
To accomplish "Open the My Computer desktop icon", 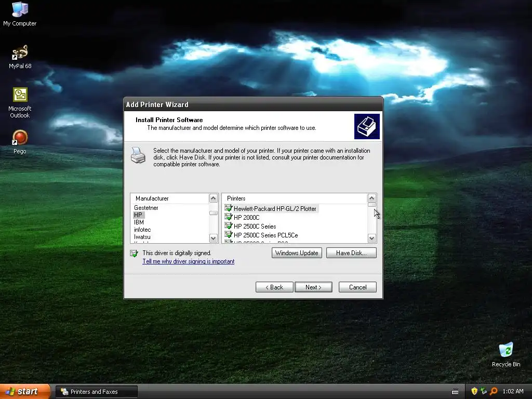I will click(x=20, y=14).
